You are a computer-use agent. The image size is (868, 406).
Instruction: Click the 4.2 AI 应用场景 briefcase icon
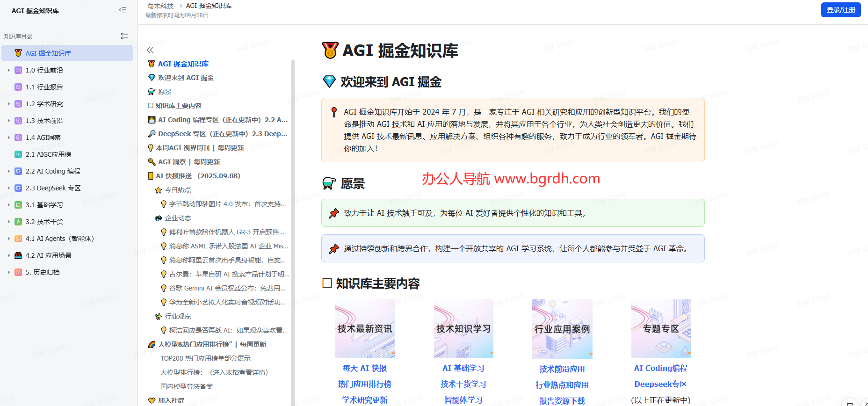pyautogui.click(x=18, y=255)
